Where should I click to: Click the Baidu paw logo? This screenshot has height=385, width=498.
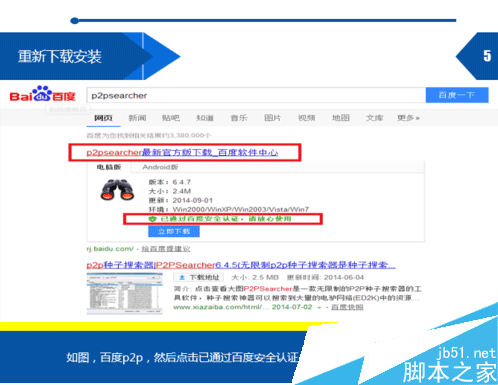click(x=43, y=94)
